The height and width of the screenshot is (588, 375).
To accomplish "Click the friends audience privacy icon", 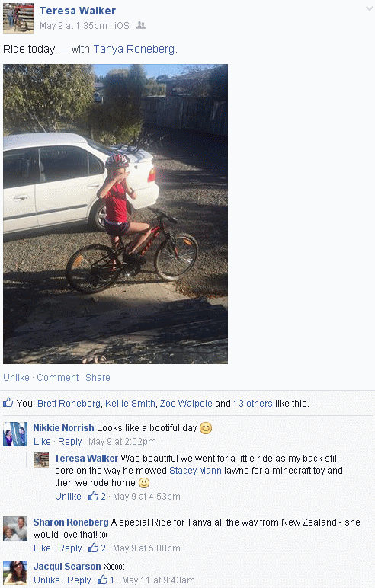I will (x=141, y=25).
